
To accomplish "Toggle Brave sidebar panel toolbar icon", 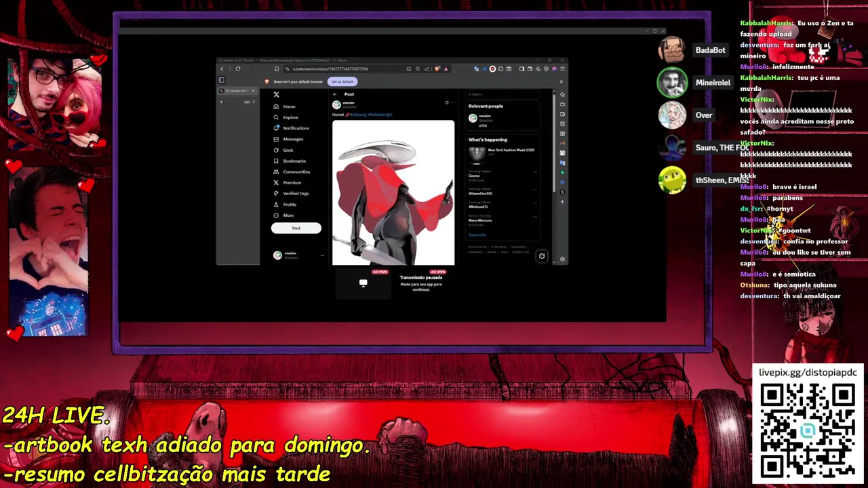I will coord(521,68).
